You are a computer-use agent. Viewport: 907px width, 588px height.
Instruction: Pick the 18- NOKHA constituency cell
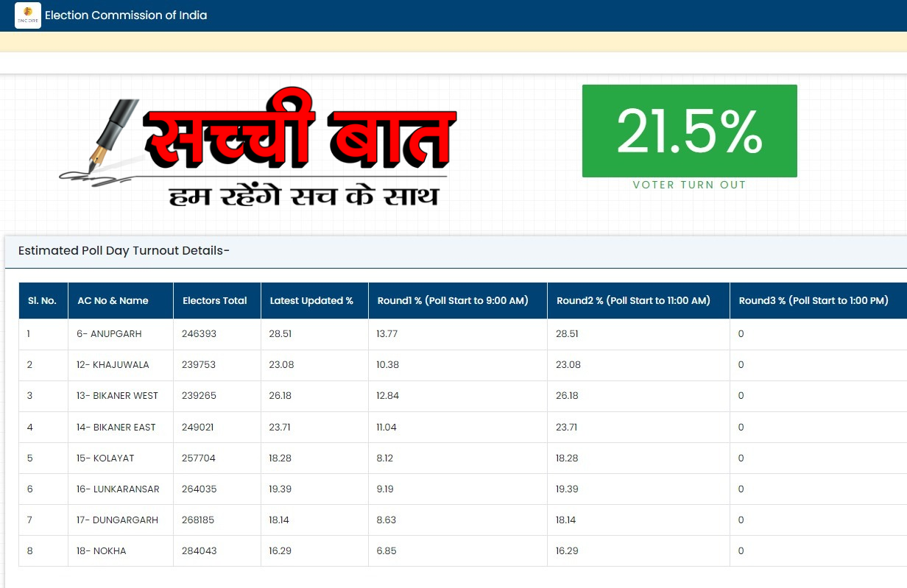[102, 551]
